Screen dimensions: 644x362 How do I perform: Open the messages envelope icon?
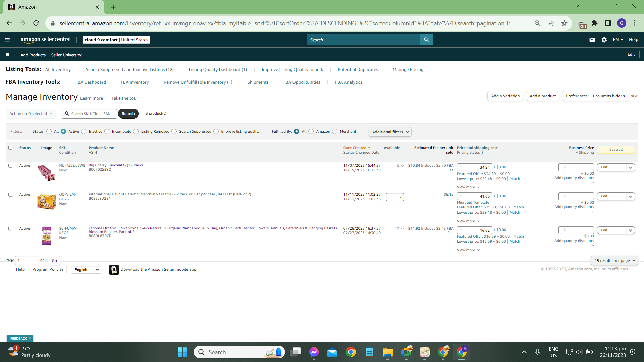click(592, 40)
